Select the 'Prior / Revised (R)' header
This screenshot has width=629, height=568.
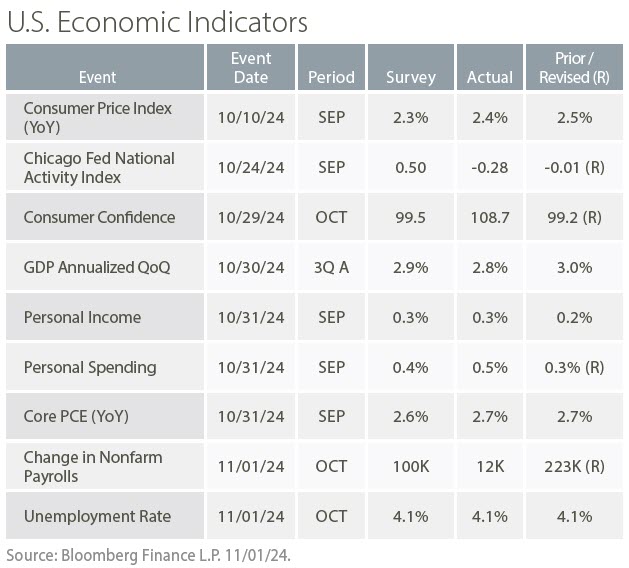(x=574, y=67)
